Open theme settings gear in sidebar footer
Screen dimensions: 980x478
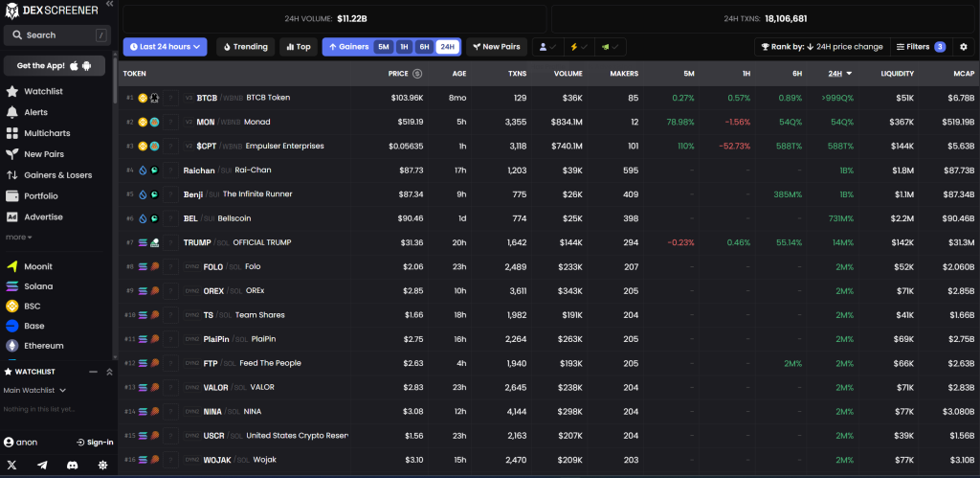[x=102, y=465]
